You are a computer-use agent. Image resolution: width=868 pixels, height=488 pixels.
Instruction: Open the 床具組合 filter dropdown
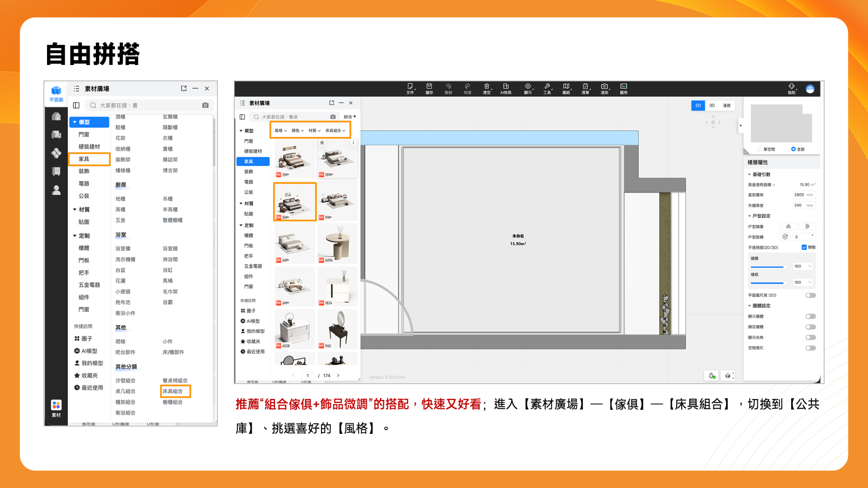(x=335, y=131)
